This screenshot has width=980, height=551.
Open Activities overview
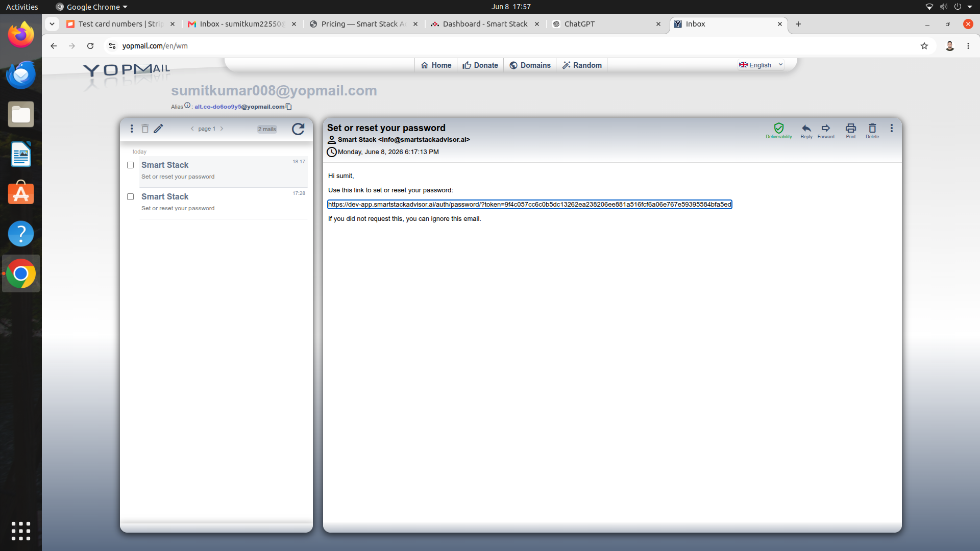pos(22,7)
